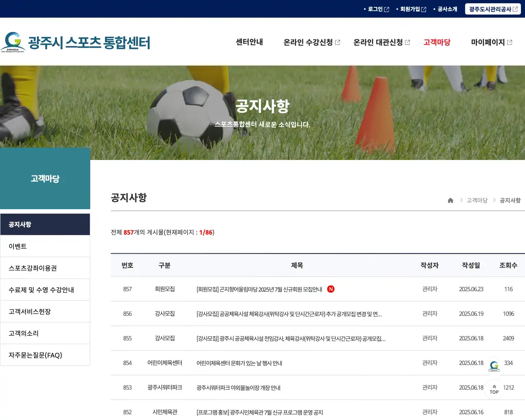Open the 추가 공개모집 변경 강사모집 post

pyautogui.click(x=289, y=314)
